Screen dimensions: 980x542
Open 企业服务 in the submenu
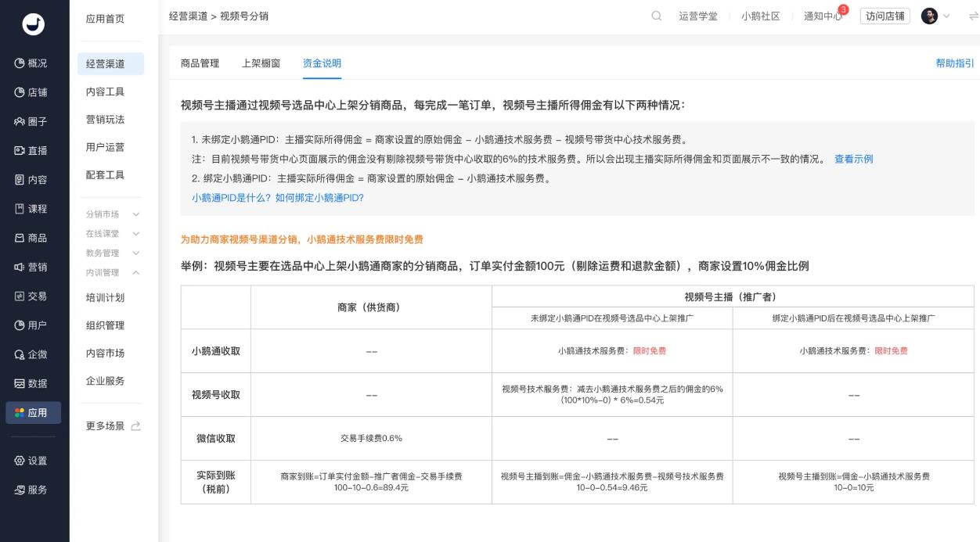(105, 381)
